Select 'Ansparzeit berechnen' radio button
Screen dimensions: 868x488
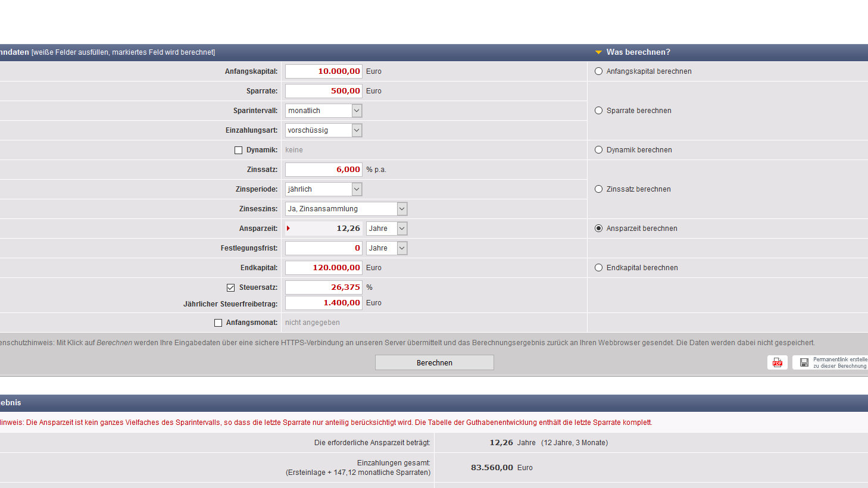pos(599,229)
